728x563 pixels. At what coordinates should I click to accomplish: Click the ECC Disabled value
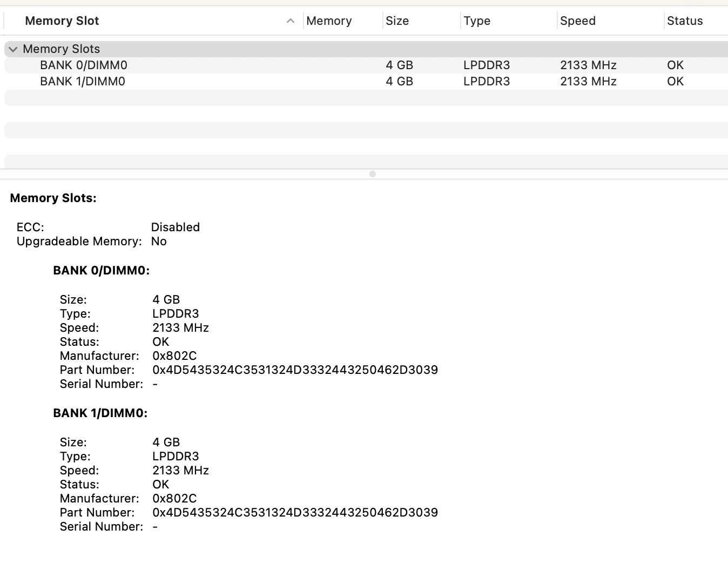[176, 227]
